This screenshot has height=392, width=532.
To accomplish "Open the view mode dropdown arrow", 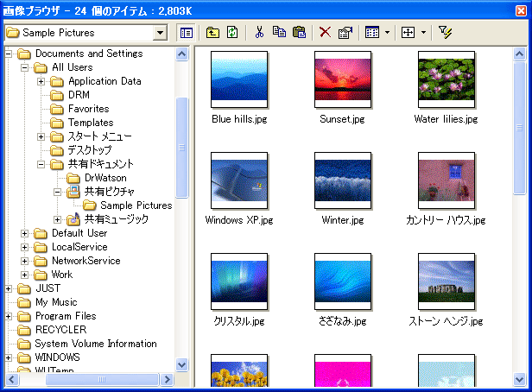I will coord(387,33).
